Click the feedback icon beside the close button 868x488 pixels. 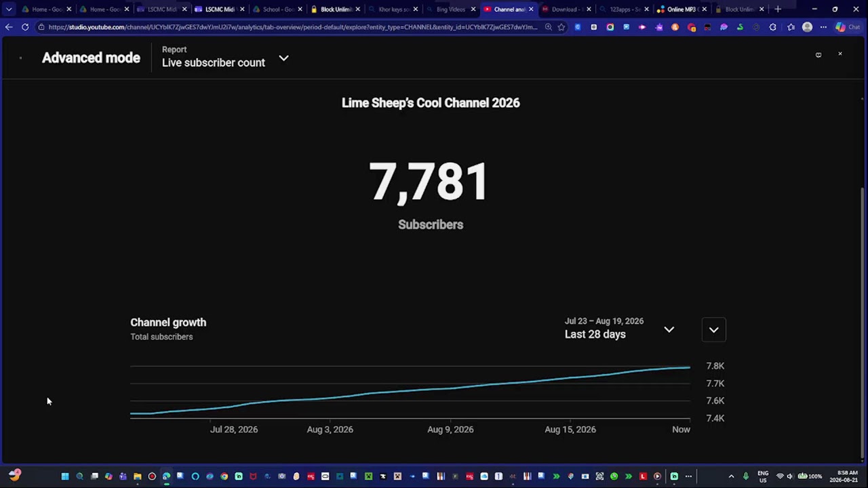[818, 55]
